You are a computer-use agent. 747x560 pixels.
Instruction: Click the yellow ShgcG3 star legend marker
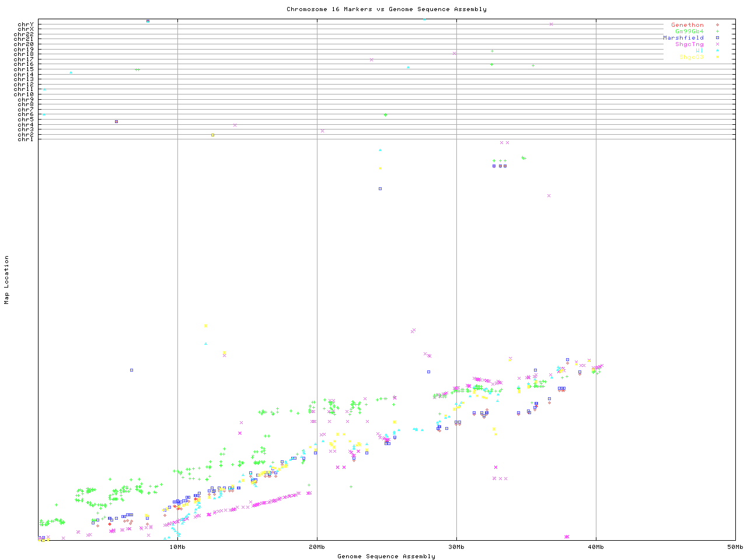[x=717, y=57]
